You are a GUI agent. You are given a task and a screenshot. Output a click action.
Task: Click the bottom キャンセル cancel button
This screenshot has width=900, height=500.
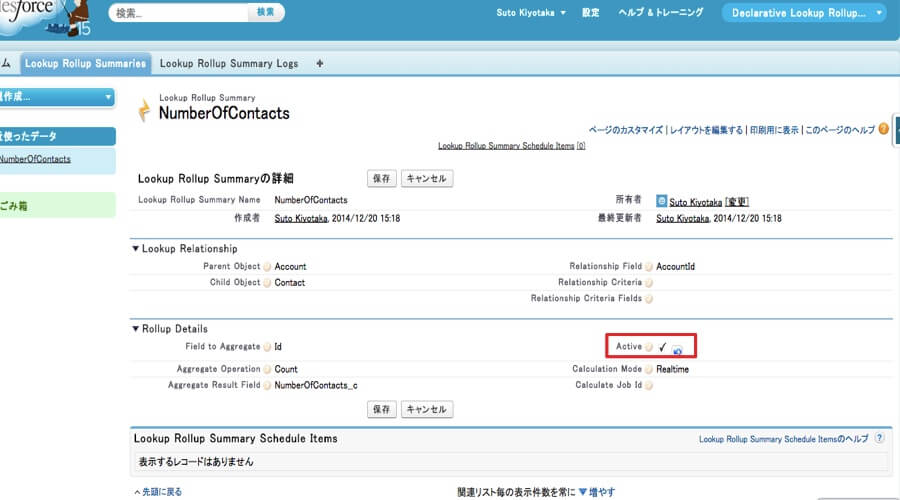pyautogui.click(x=427, y=409)
